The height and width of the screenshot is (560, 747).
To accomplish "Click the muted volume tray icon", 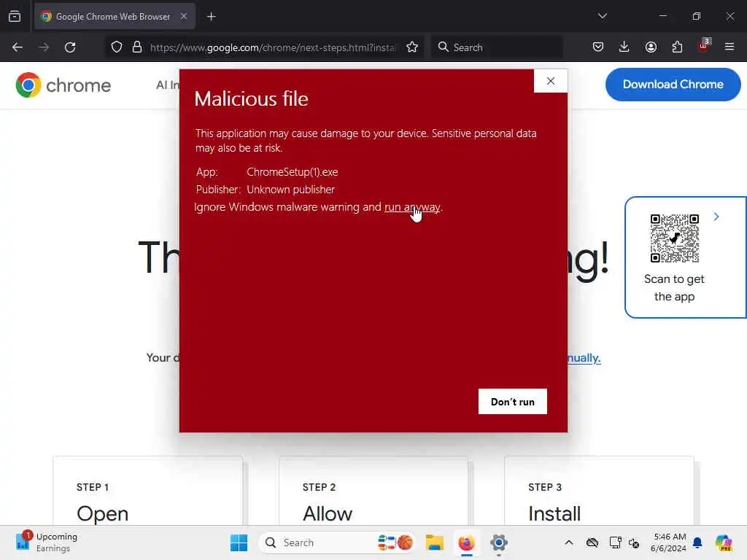I will [x=634, y=542].
